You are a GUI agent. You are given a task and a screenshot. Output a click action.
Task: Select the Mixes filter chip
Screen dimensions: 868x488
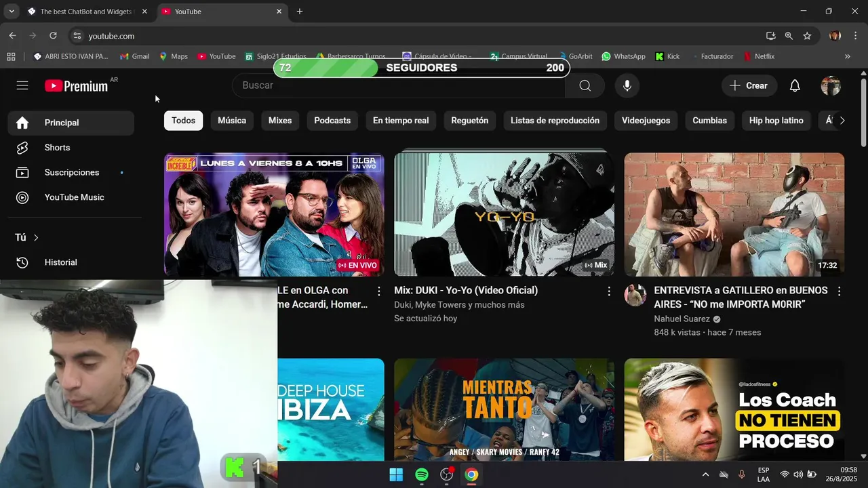280,121
